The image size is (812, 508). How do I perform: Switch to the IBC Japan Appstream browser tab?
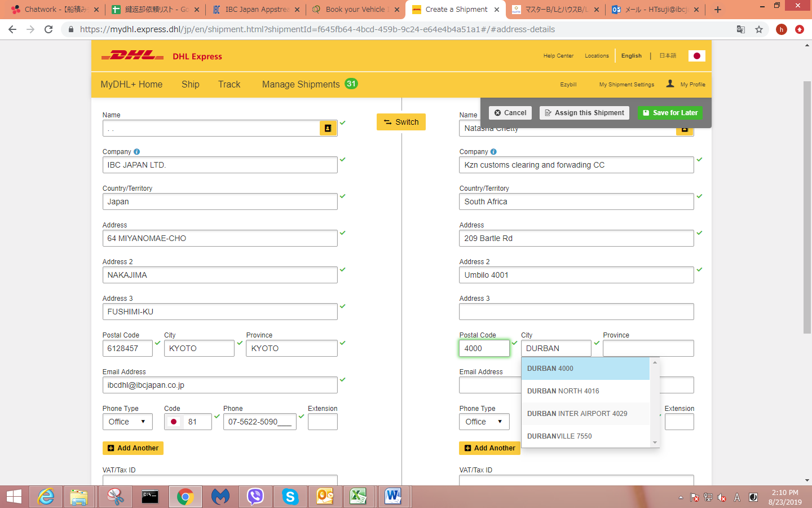click(x=255, y=10)
